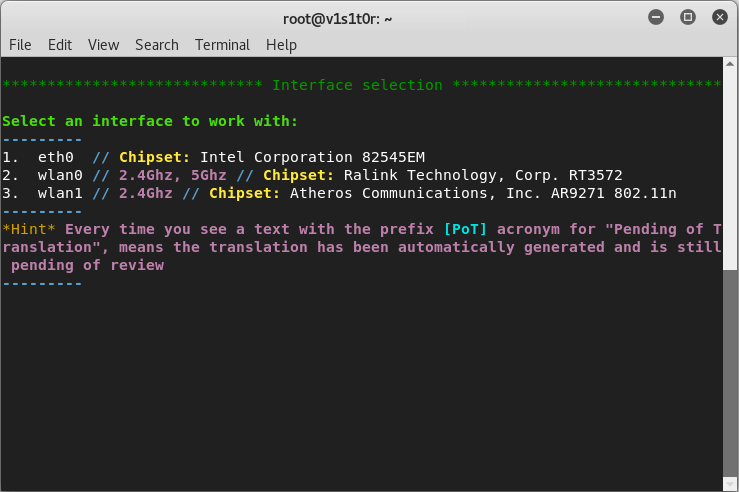Minimize the terminal window
Image resolution: width=739 pixels, height=492 pixels.
pos(656,17)
